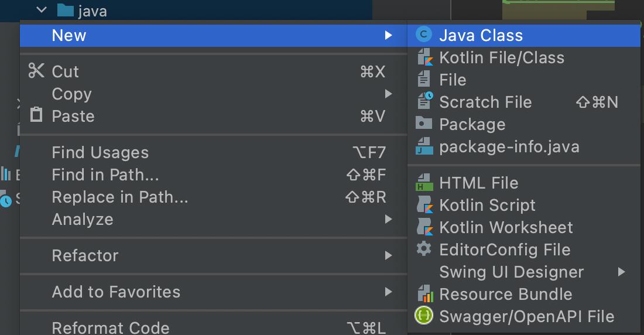Open Swing UI Designer submenu
Viewport: 644px width, 335px height.
coord(523,272)
